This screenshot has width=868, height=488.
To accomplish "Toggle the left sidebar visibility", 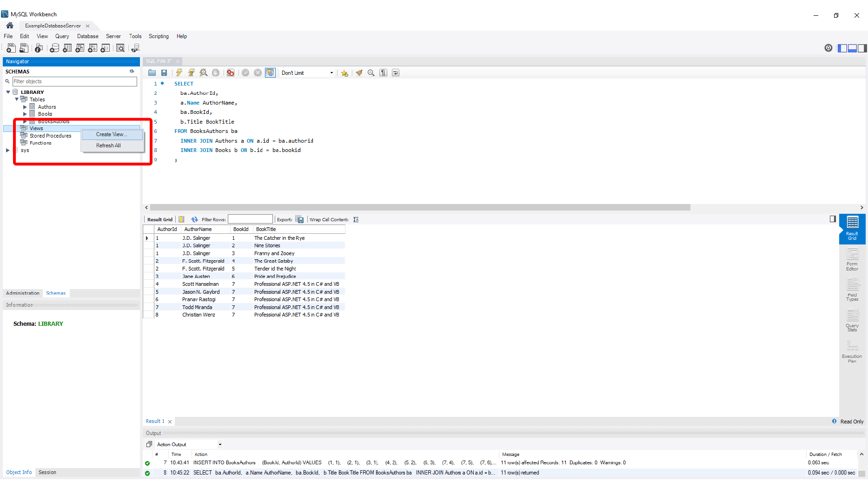I will point(842,48).
